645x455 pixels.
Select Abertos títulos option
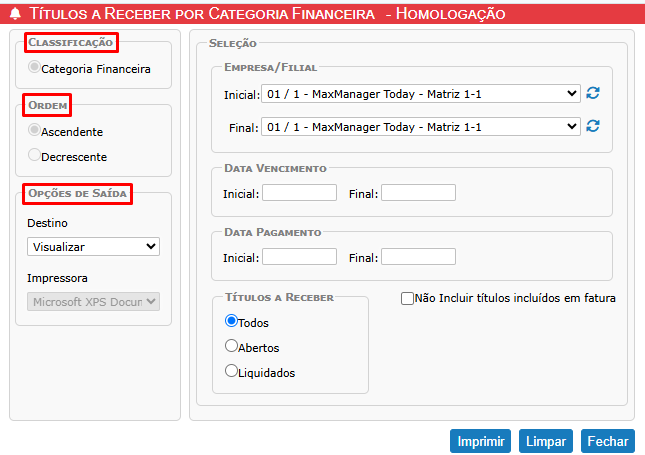[x=232, y=347]
